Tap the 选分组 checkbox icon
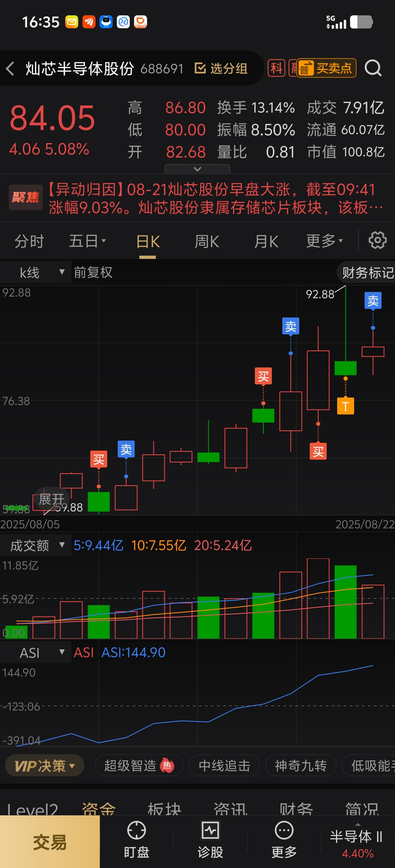Screen dimensions: 395x868 (200, 68)
